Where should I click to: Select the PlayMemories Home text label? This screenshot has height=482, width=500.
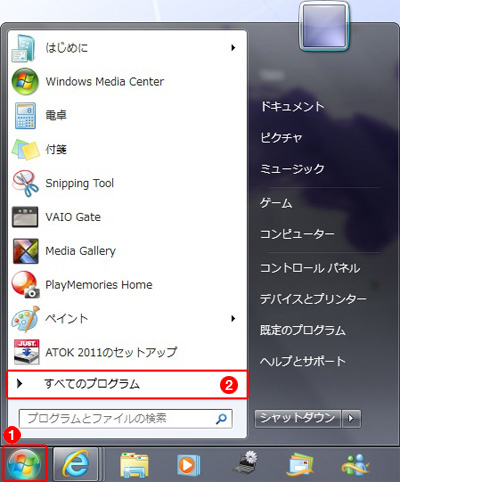coord(99,285)
